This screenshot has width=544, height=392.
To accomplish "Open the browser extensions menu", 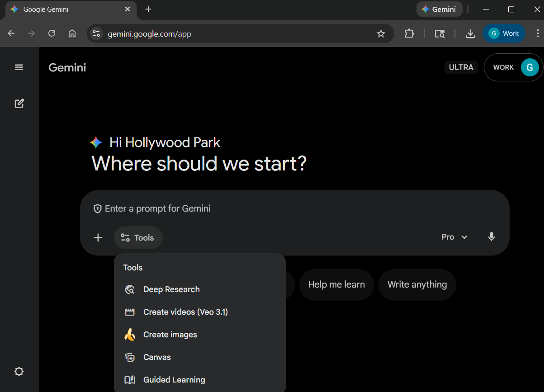I will pos(409,33).
